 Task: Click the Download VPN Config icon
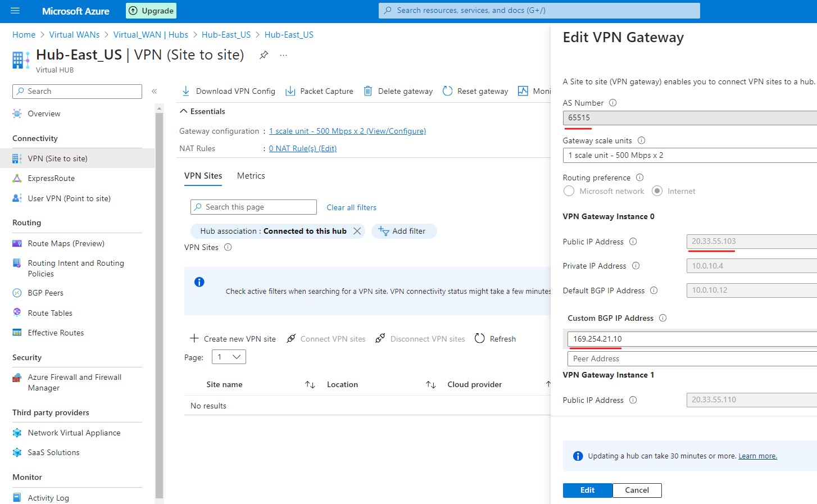click(186, 91)
